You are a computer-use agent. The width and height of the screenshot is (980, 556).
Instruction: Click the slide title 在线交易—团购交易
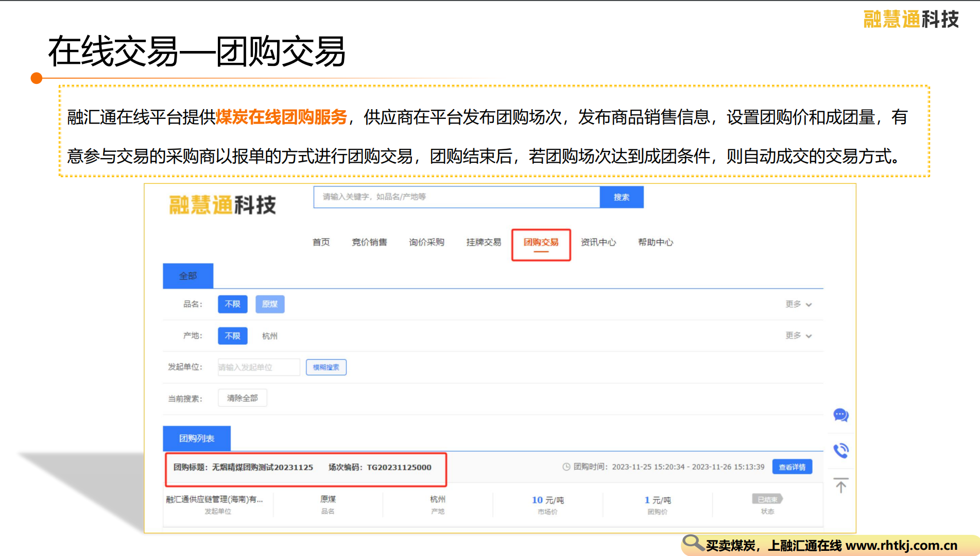197,51
